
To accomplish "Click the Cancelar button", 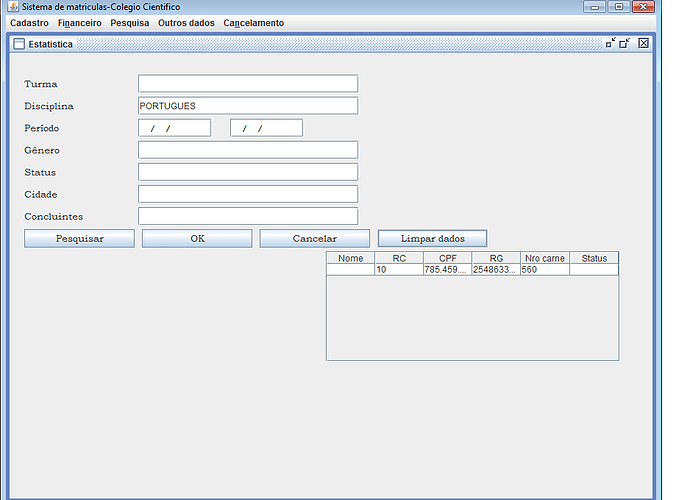I will pos(315,239).
